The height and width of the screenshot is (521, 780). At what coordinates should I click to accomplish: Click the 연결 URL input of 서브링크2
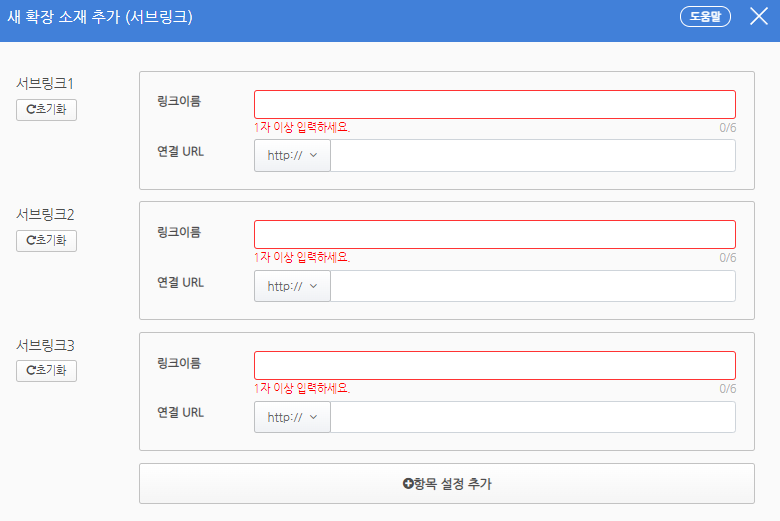pyautogui.click(x=533, y=286)
